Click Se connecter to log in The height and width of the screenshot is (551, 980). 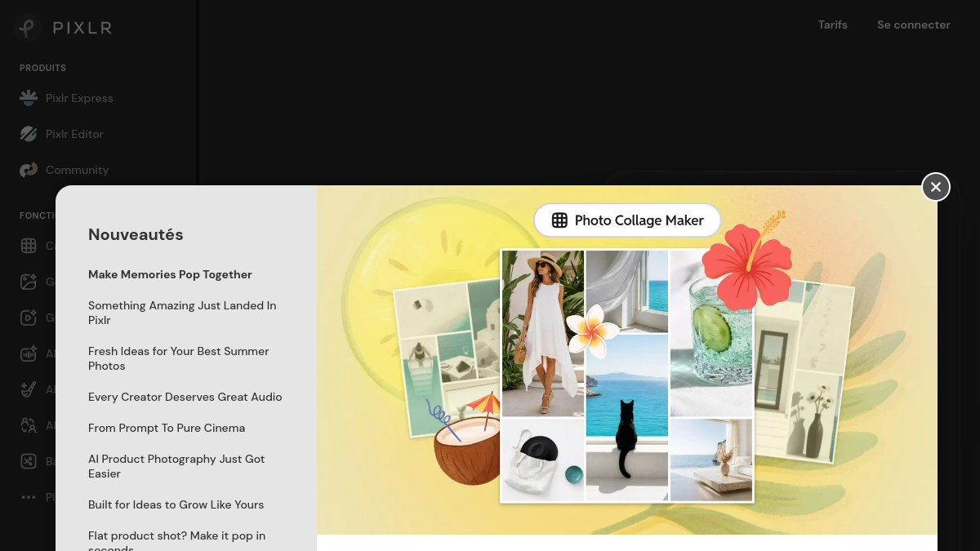(x=914, y=24)
